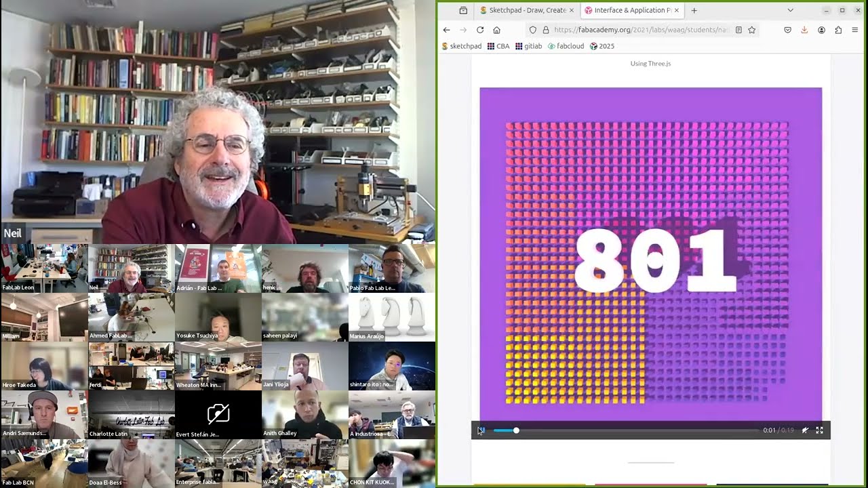This screenshot has width=868, height=488.
Task: Select the A Industriosa participant tile
Action: pos(391,415)
